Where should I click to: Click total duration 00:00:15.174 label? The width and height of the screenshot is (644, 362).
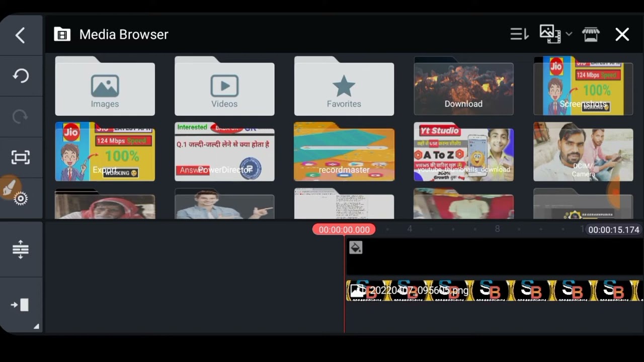(614, 230)
